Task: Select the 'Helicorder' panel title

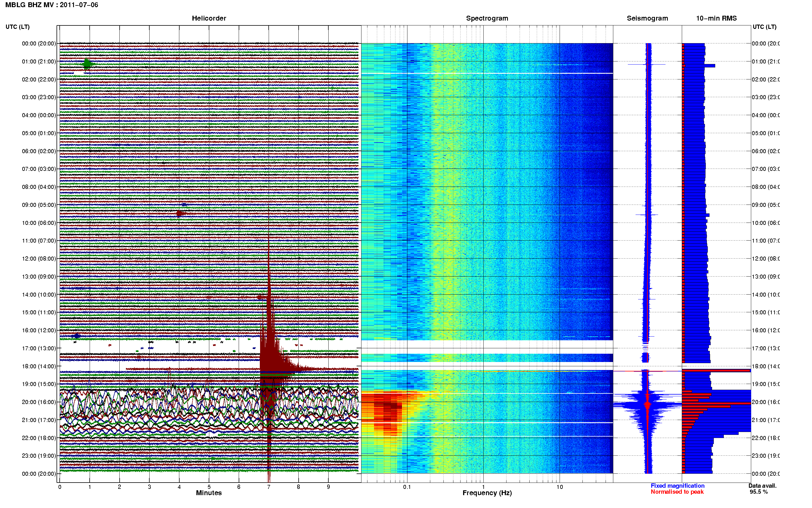Action: click(209, 18)
